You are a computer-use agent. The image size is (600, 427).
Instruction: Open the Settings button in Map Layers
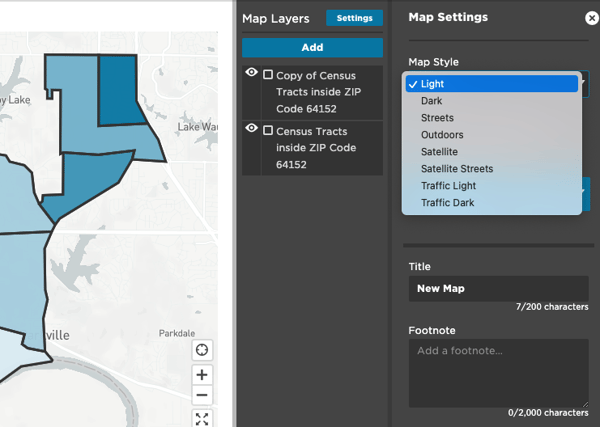click(x=354, y=18)
